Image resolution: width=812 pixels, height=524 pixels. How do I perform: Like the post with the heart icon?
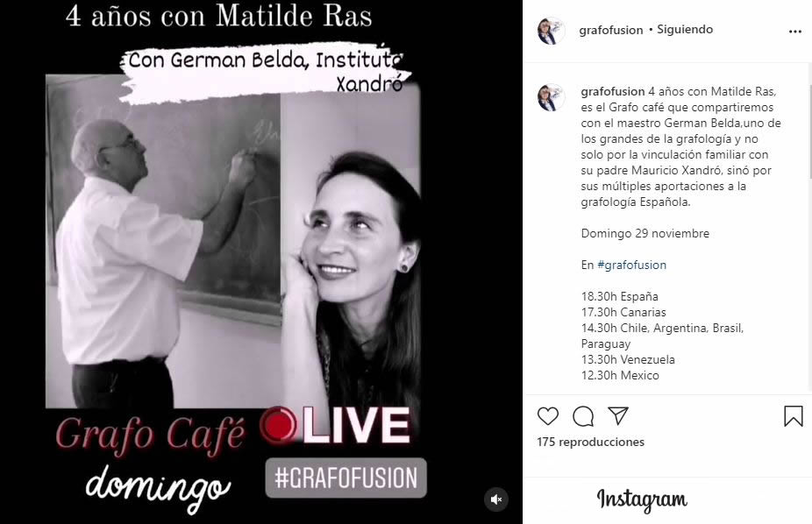(x=548, y=416)
